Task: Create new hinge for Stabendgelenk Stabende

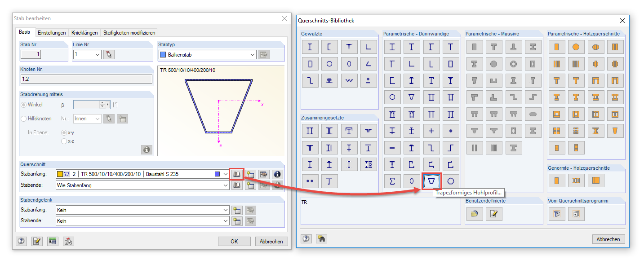Action: [x=236, y=221]
